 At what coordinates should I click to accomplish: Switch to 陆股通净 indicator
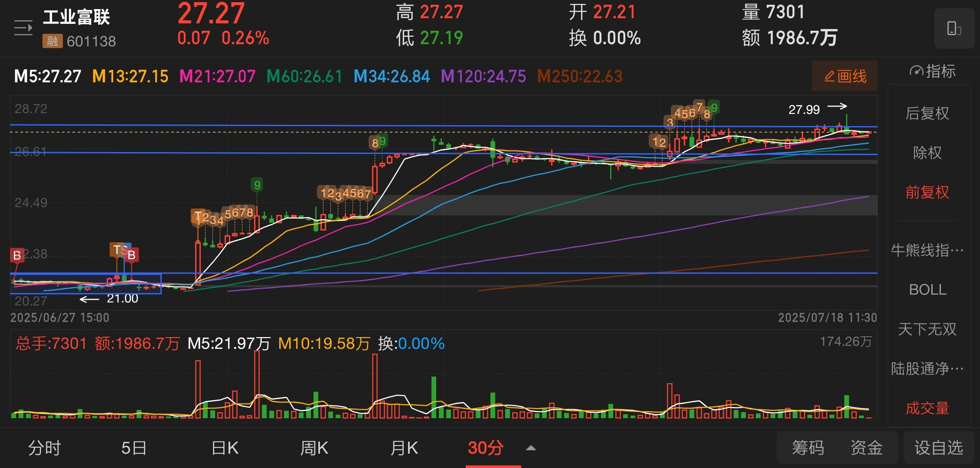pos(927,368)
